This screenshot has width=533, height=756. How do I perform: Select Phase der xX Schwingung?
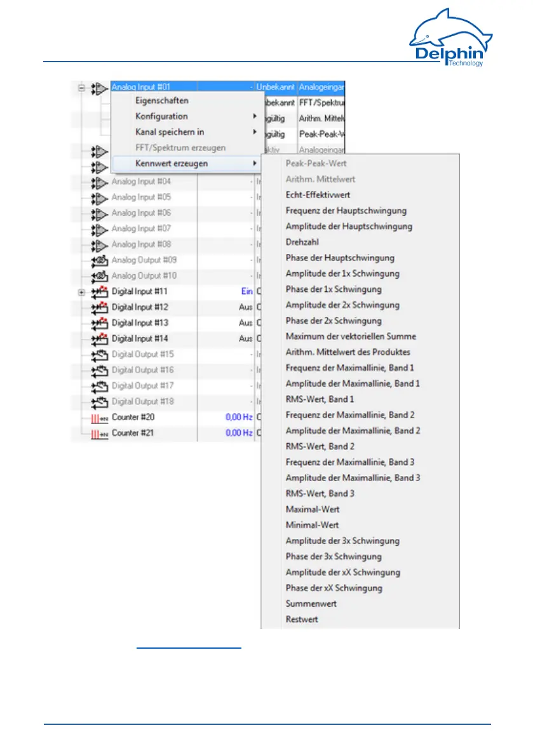(360, 588)
